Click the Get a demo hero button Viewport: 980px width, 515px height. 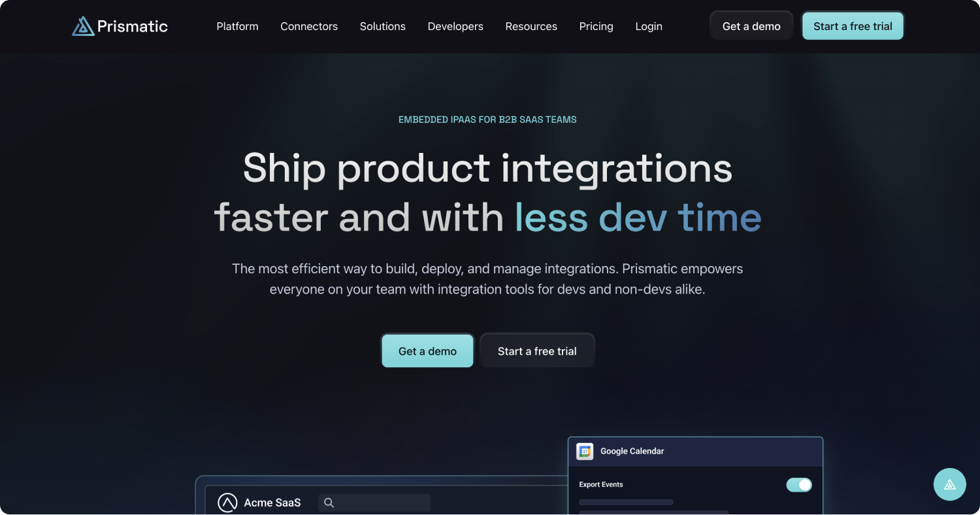point(427,350)
